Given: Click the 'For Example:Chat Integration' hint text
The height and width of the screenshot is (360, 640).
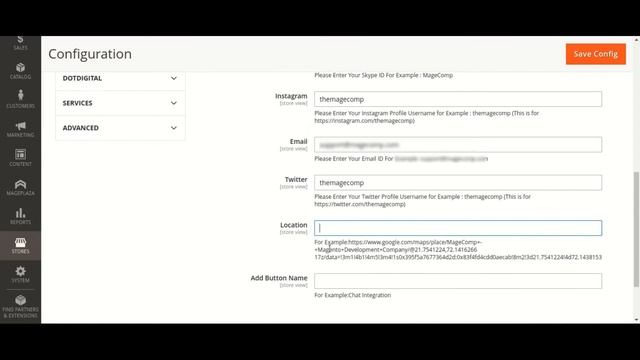Looking at the screenshot, I should click(x=353, y=295).
